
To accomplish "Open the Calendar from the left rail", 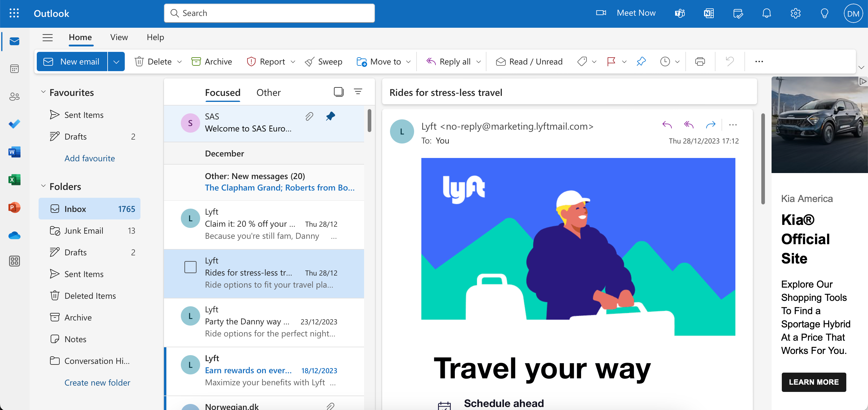I will (x=14, y=68).
